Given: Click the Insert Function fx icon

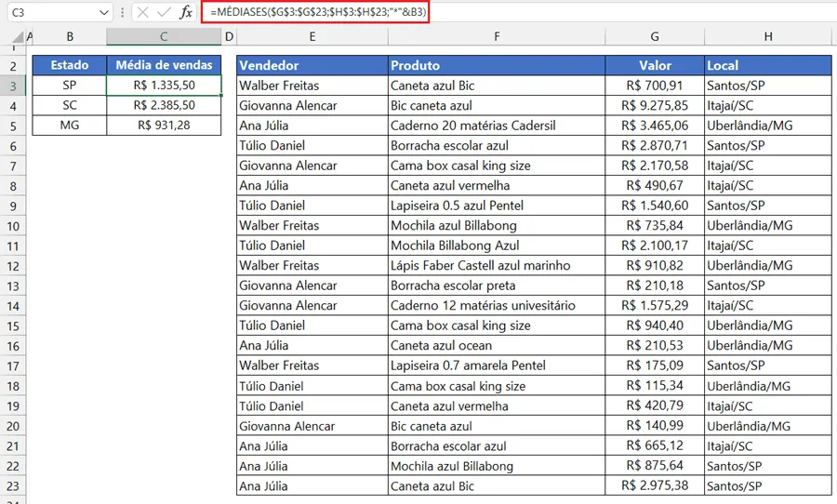Looking at the screenshot, I should 186,12.
